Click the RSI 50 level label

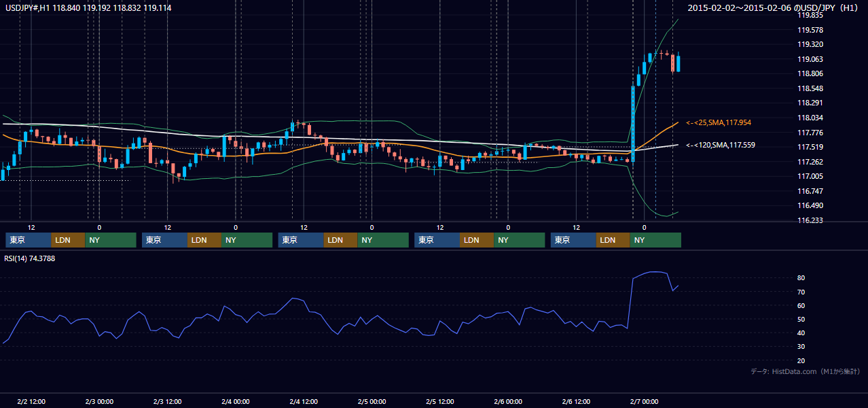801,319
